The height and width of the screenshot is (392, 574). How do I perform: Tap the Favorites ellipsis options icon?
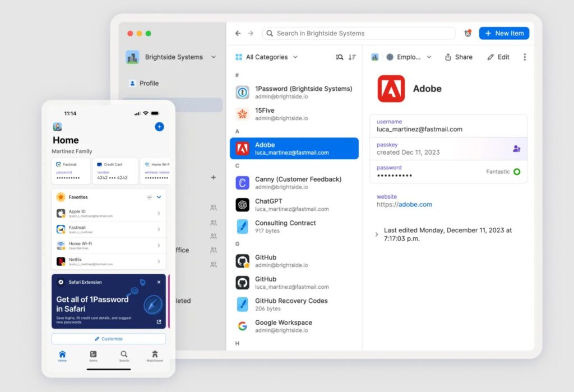coord(149,197)
